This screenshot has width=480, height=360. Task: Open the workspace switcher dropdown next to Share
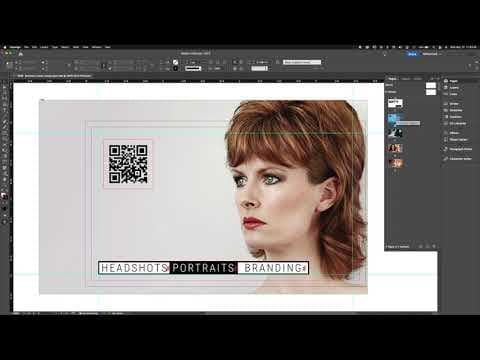(432, 54)
